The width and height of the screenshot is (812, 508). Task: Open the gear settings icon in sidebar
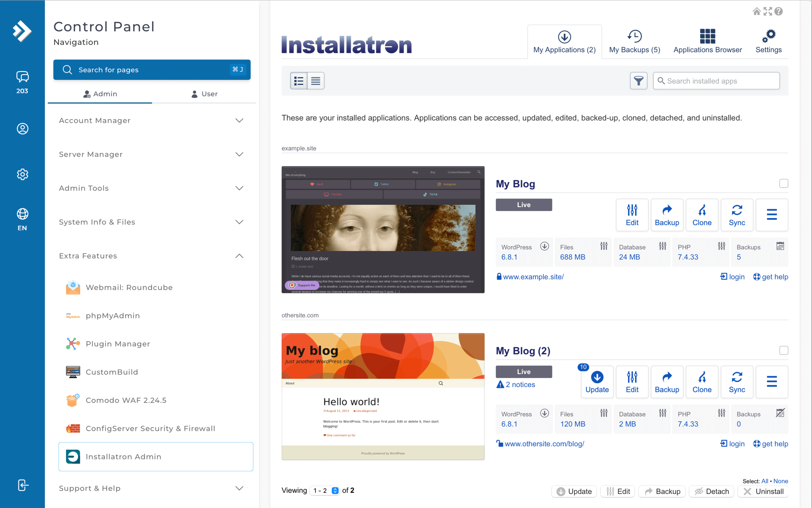click(x=23, y=174)
